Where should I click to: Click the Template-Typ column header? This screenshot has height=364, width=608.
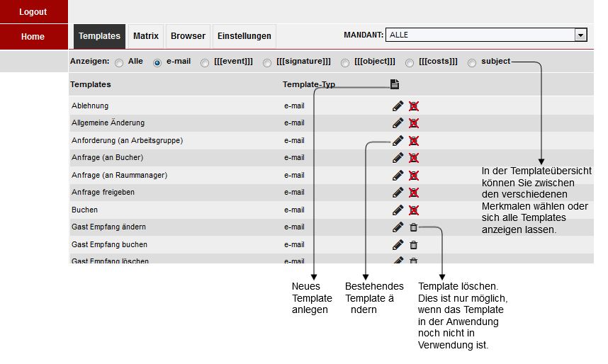(x=309, y=84)
